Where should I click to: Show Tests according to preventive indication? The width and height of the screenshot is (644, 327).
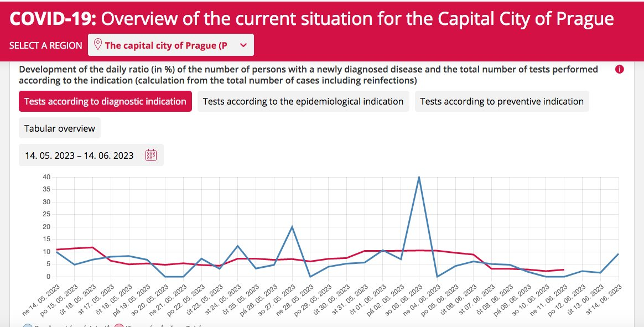pyautogui.click(x=501, y=101)
